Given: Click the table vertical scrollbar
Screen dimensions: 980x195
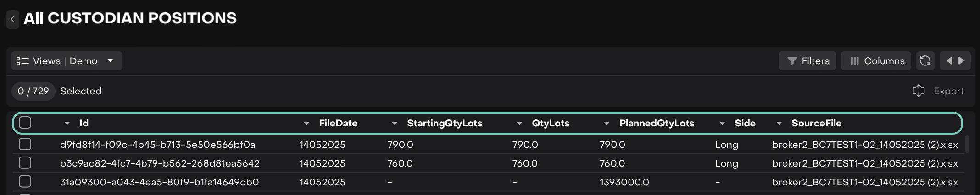Looking at the screenshot, I should (x=967, y=144).
